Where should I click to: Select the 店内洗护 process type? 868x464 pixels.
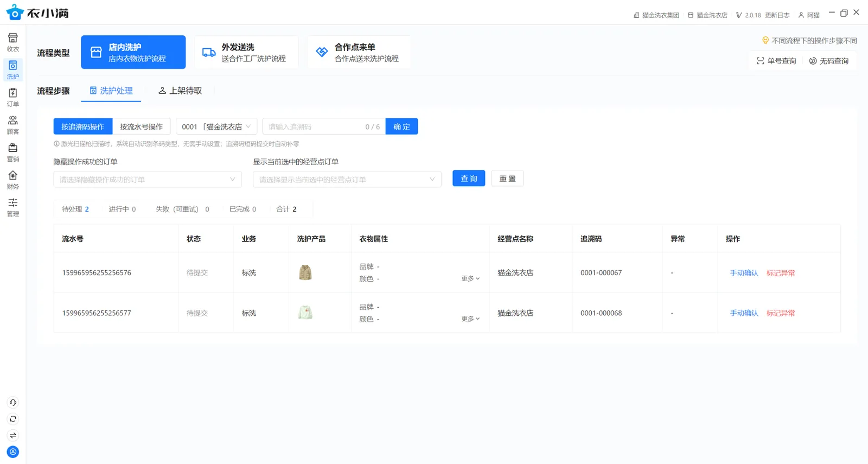click(x=133, y=52)
